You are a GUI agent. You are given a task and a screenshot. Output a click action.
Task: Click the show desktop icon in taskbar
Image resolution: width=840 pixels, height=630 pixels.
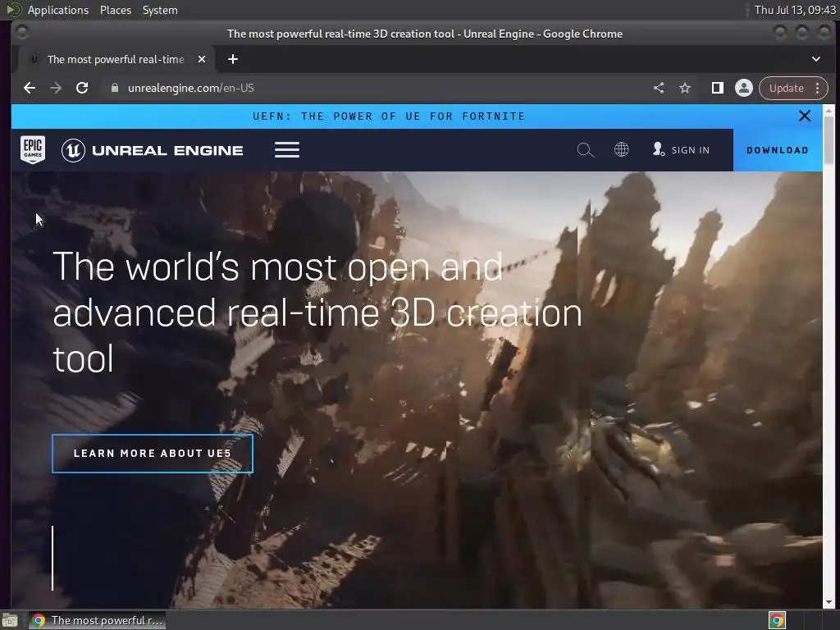(x=10, y=621)
